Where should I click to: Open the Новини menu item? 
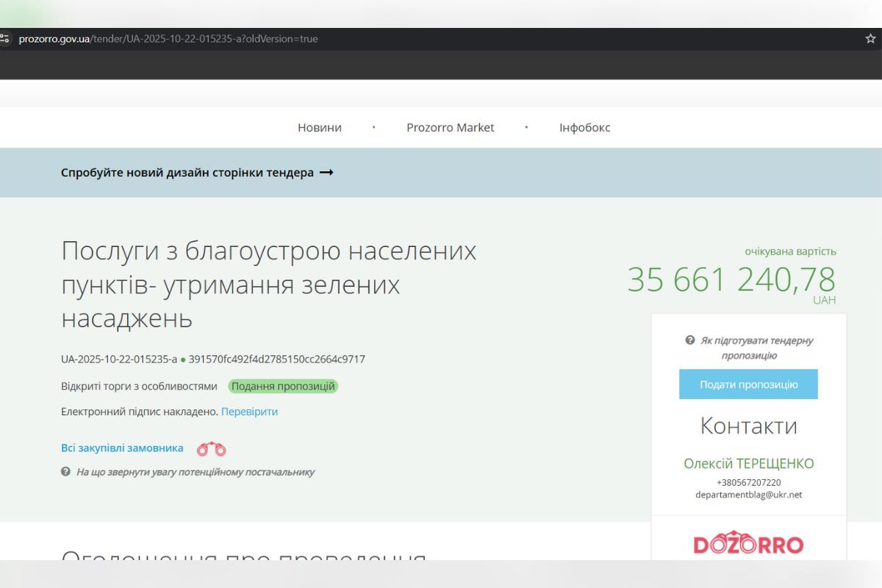click(320, 128)
